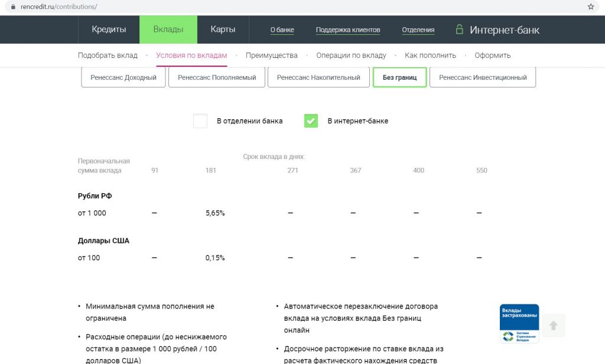
Task: Bookmark this page with the star icon
Action: coord(590,6)
